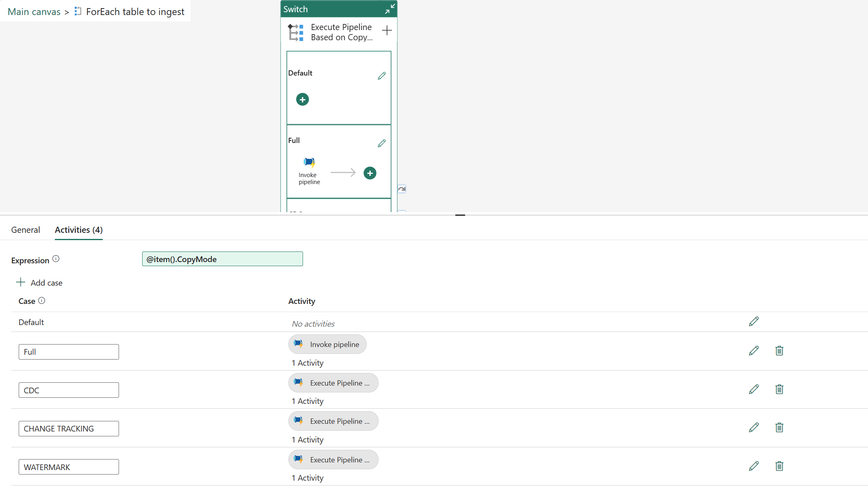868x490 pixels.
Task: Click the redo icon on the canvas
Action: click(x=401, y=188)
